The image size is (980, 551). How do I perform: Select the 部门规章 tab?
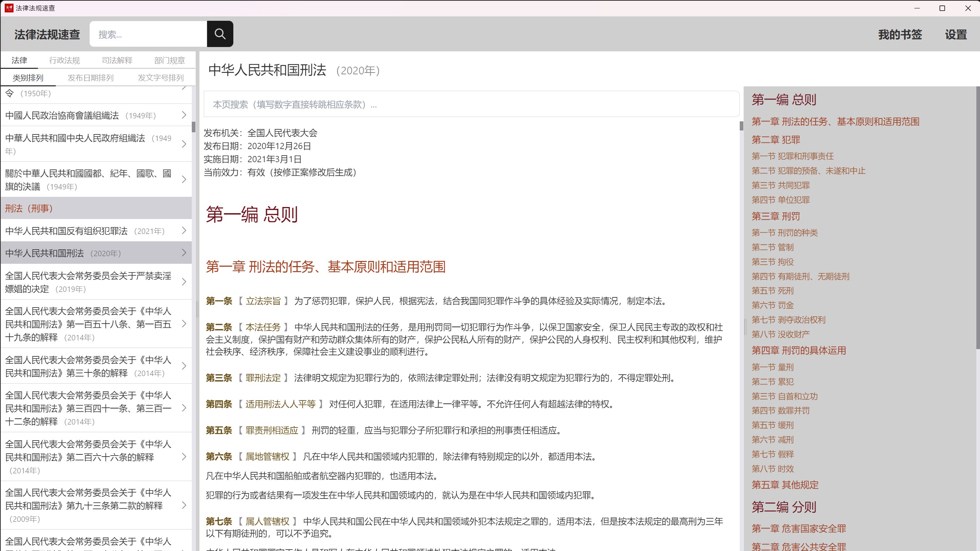pos(169,60)
